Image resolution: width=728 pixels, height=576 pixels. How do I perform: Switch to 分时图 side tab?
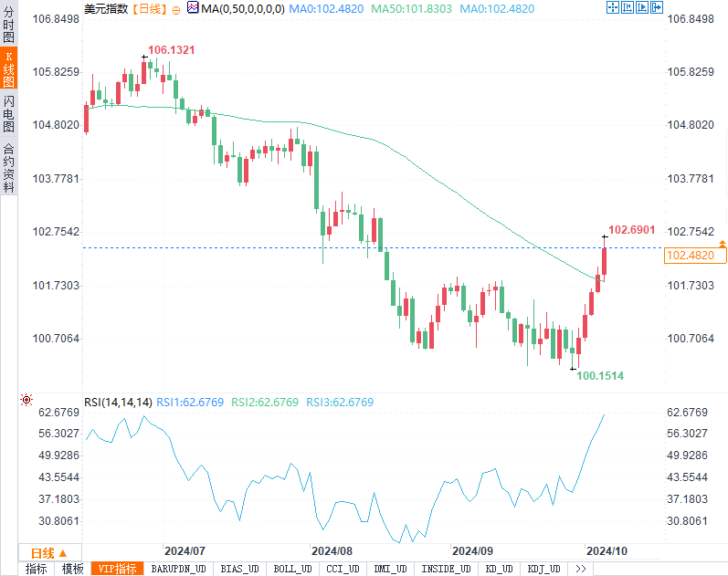(8, 24)
